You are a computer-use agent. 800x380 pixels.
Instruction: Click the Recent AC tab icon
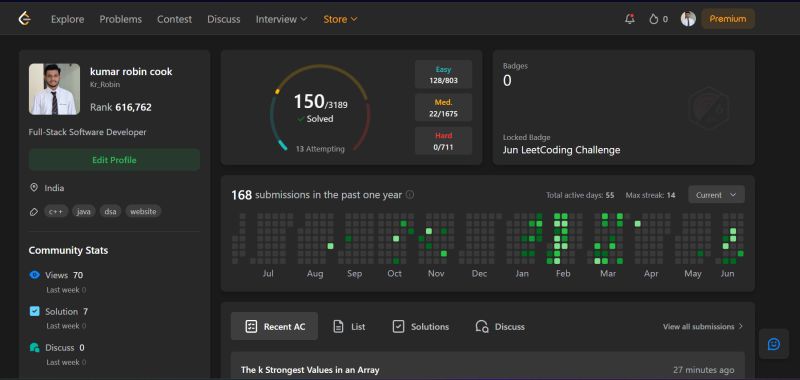coord(251,326)
